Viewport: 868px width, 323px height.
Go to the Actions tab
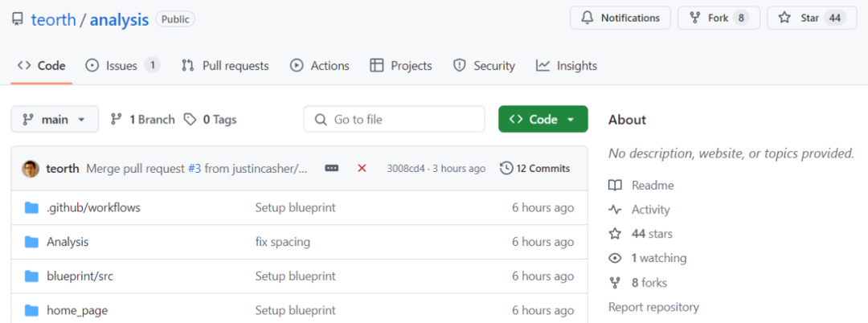pos(320,66)
